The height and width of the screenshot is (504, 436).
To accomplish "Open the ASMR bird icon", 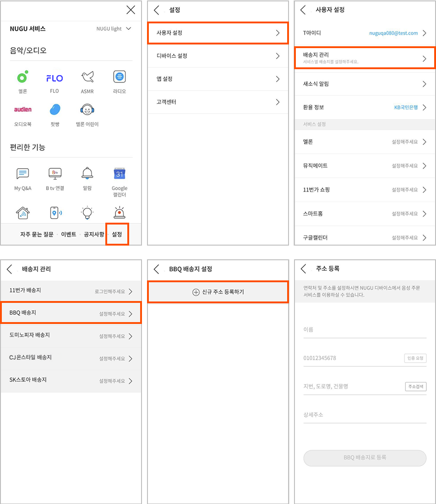I will point(87,77).
